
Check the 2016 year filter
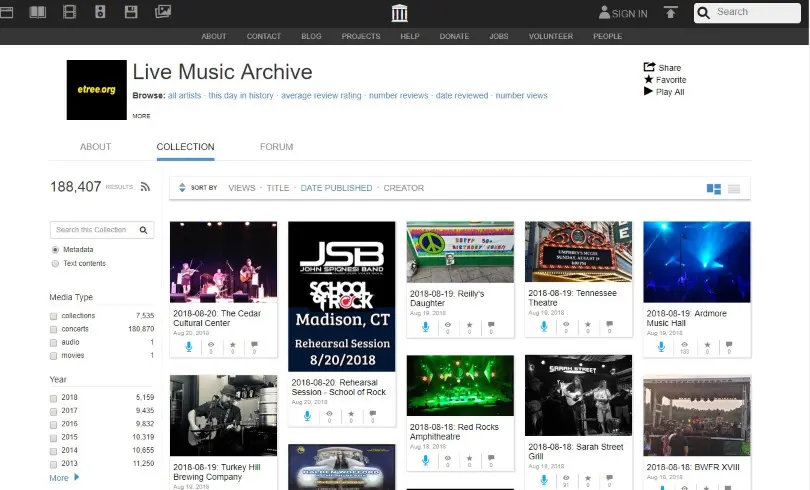pyautogui.click(x=53, y=424)
